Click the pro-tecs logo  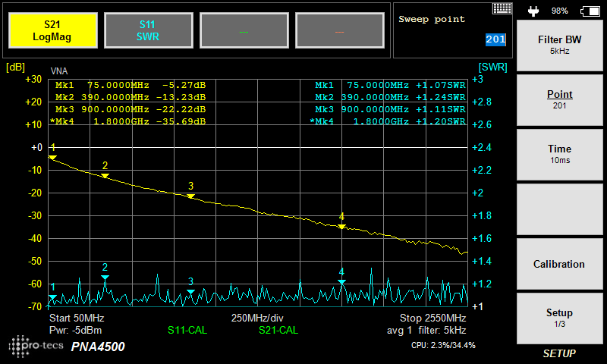pyautogui.click(x=34, y=347)
